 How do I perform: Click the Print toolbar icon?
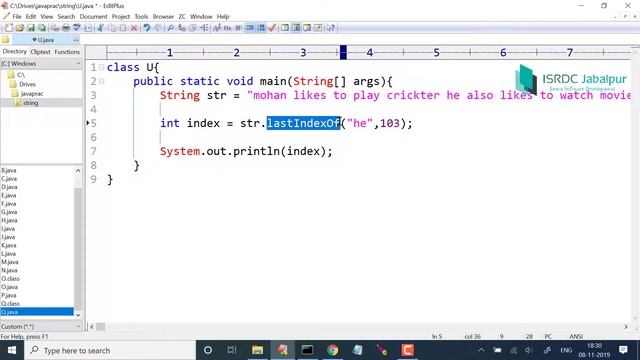pyautogui.click(x=65, y=28)
